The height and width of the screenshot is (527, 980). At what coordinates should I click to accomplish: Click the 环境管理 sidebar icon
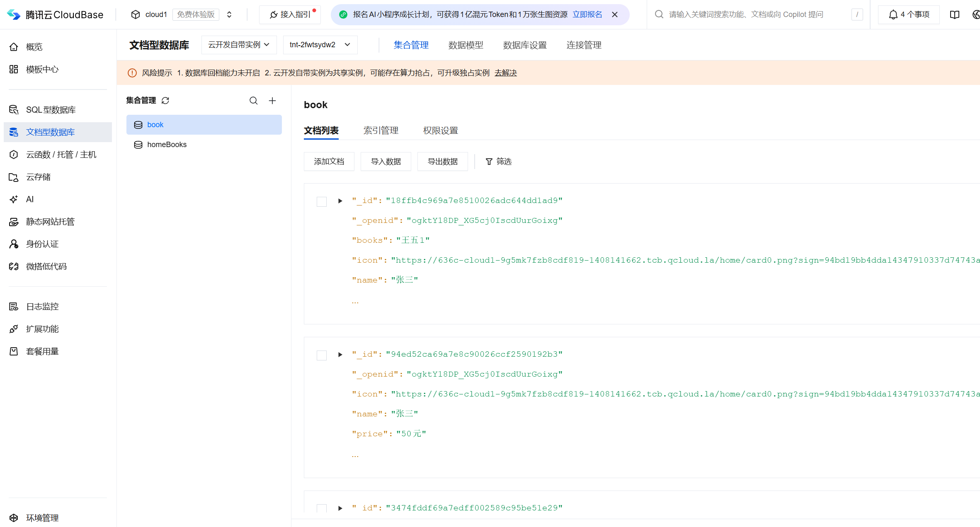click(x=14, y=518)
